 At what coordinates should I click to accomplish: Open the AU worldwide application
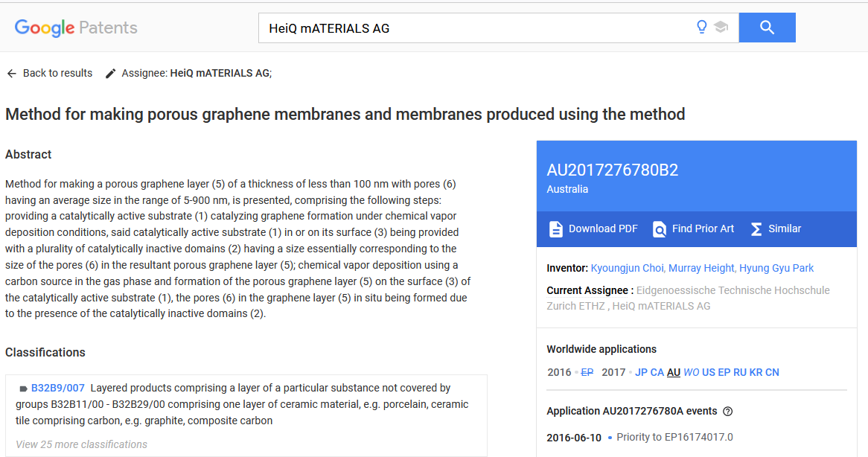coord(674,372)
